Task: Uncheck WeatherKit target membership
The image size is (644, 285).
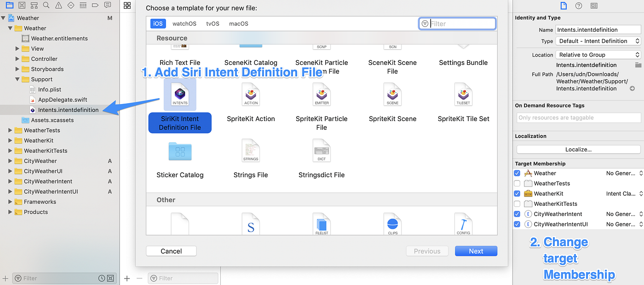Action: [x=517, y=193]
